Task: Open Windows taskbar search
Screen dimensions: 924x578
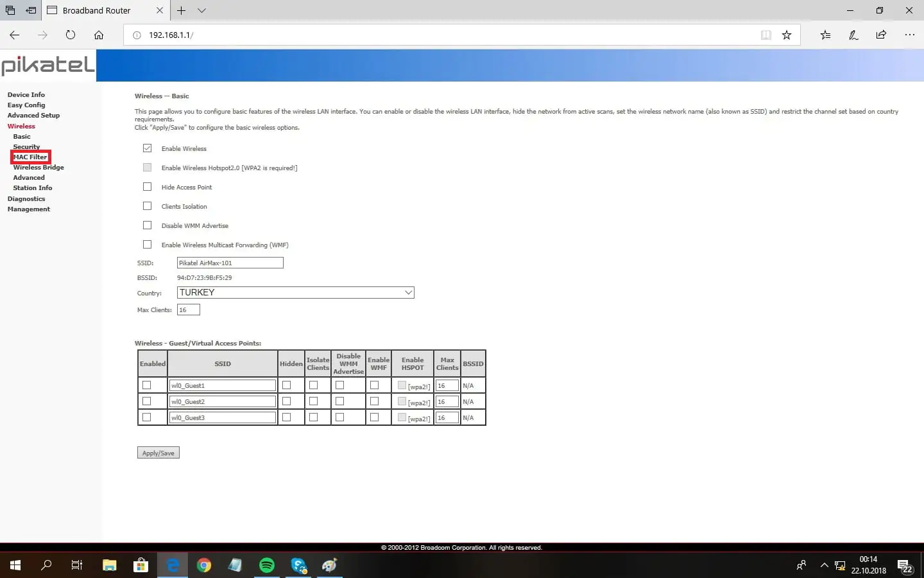Action: point(46,565)
